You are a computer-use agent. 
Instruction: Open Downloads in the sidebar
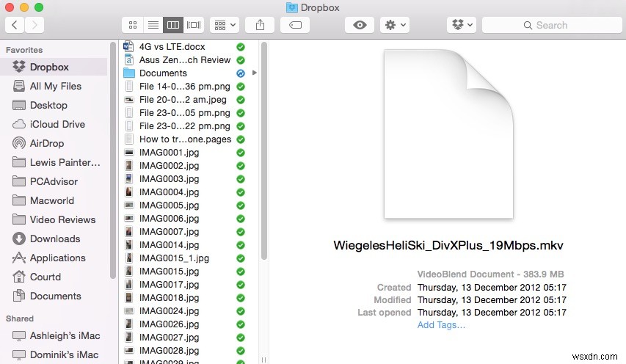pyautogui.click(x=54, y=239)
